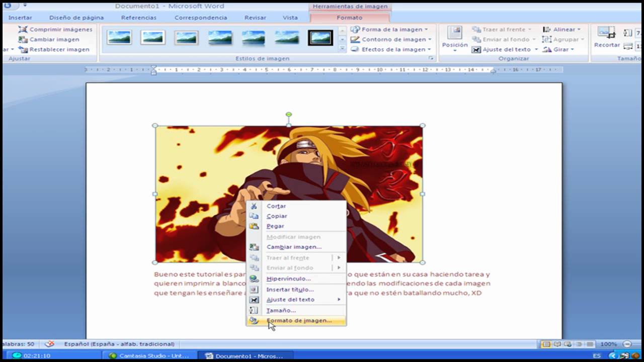Click the zoom out minus button

(x=627, y=344)
